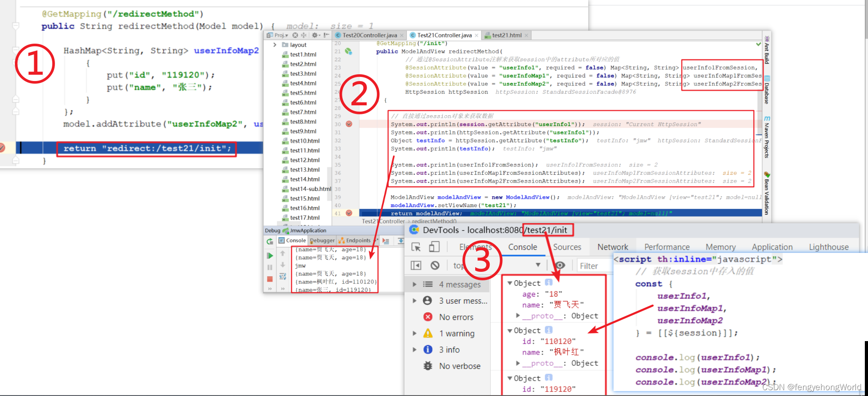Screen dimensions: 868x396
Task: Switch to DevTools Memory tab
Action: point(720,247)
